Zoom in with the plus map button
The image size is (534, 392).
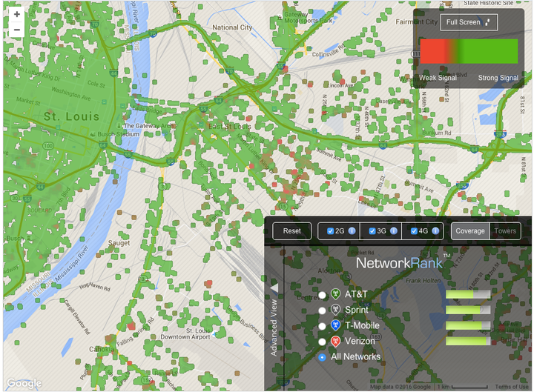pos(16,15)
